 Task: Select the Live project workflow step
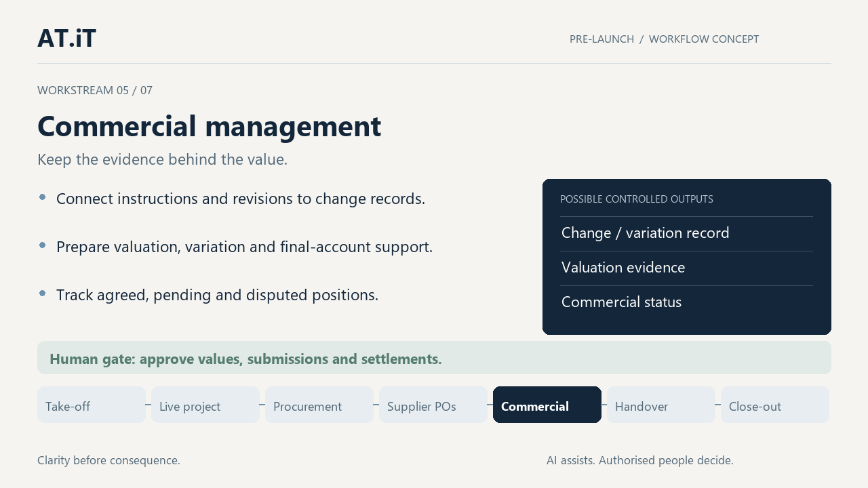205,405
